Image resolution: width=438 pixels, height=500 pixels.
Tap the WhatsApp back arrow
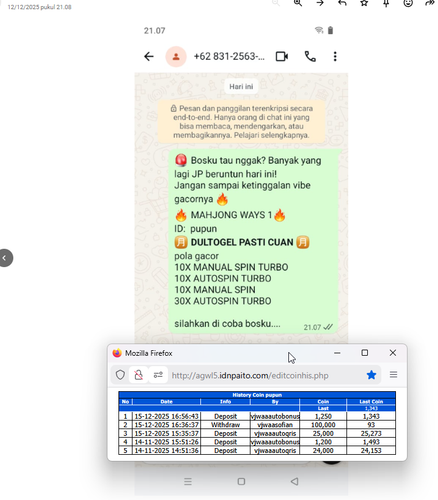149,56
